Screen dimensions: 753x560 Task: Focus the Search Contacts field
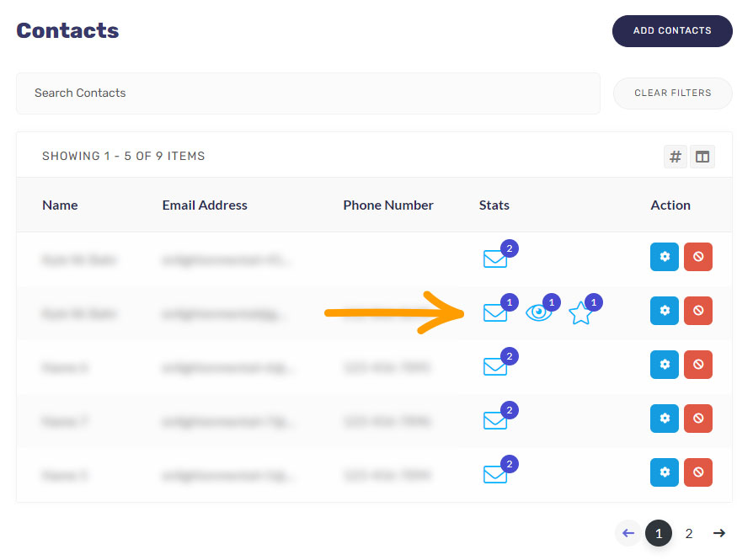point(307,93)
